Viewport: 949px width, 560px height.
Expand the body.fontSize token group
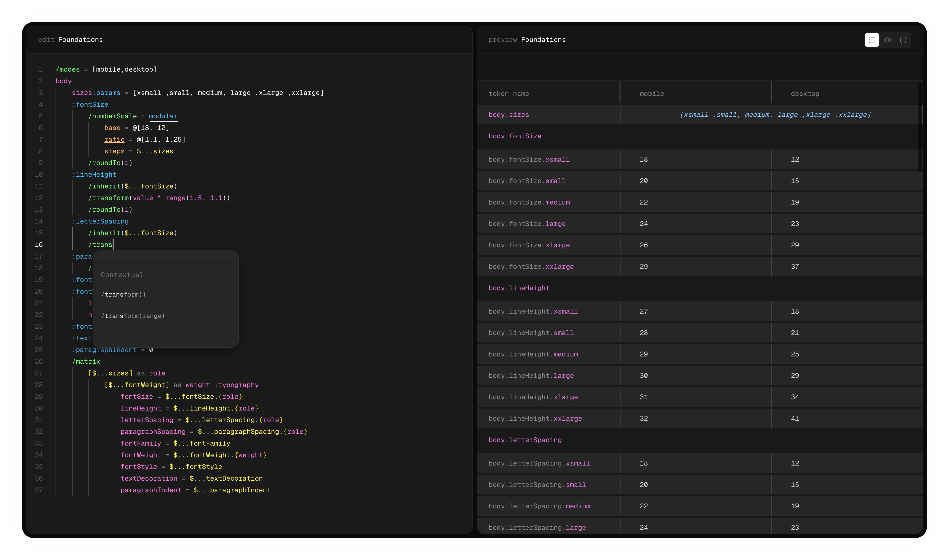tap(515, 136)
